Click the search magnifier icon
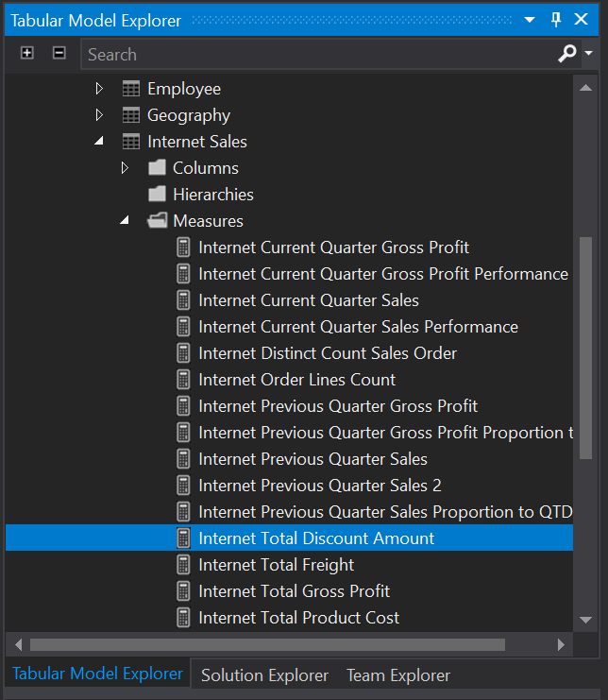608x700 pixels. pyautogui.click(x=567, y=54)
